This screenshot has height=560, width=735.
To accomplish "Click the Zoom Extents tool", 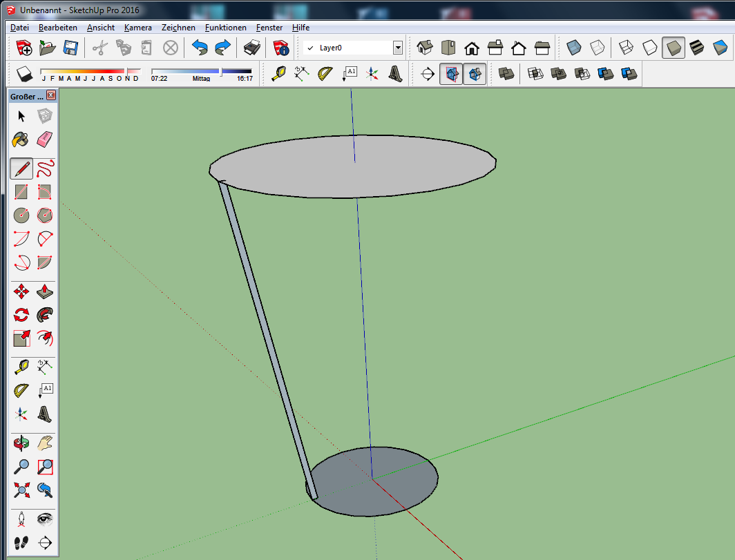I will 21,490.
